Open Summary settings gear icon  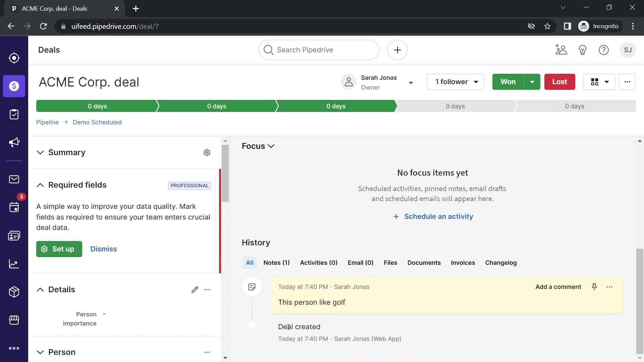(x=207, y=153)
